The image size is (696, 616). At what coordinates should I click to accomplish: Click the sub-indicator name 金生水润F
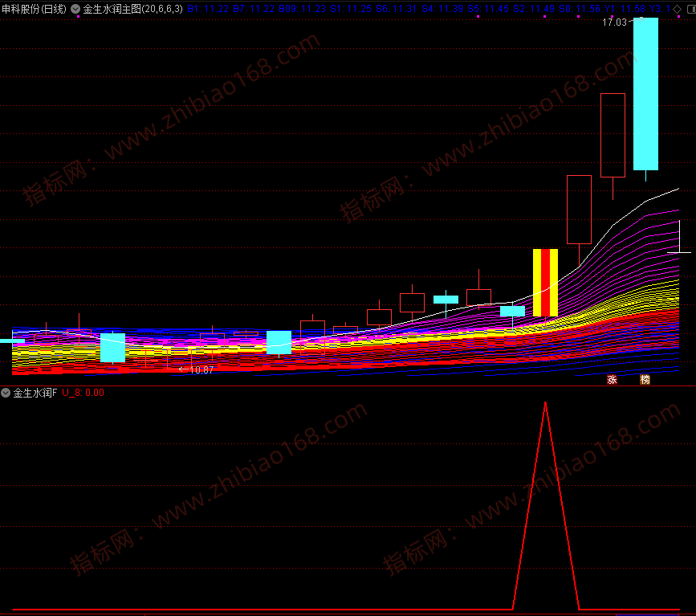tap(35, 393)
